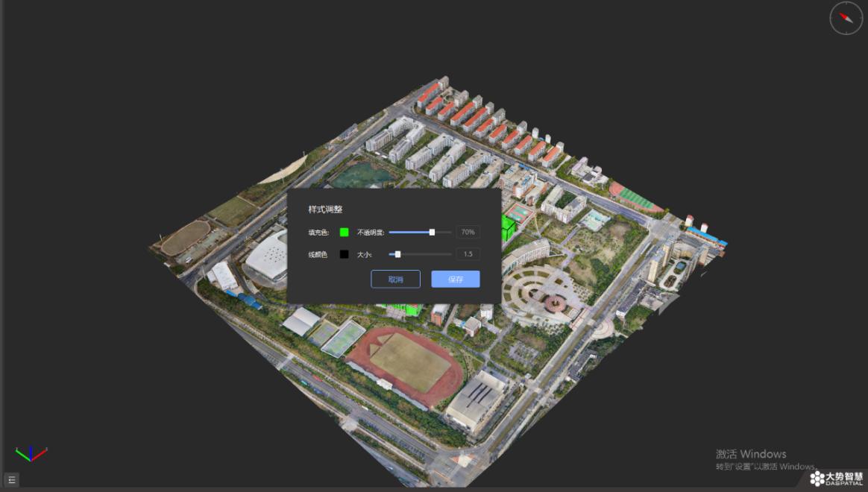Viewport: 868px width, 492px height.
Task: Click the DASPATIAL logo
Action: (836, 479)
